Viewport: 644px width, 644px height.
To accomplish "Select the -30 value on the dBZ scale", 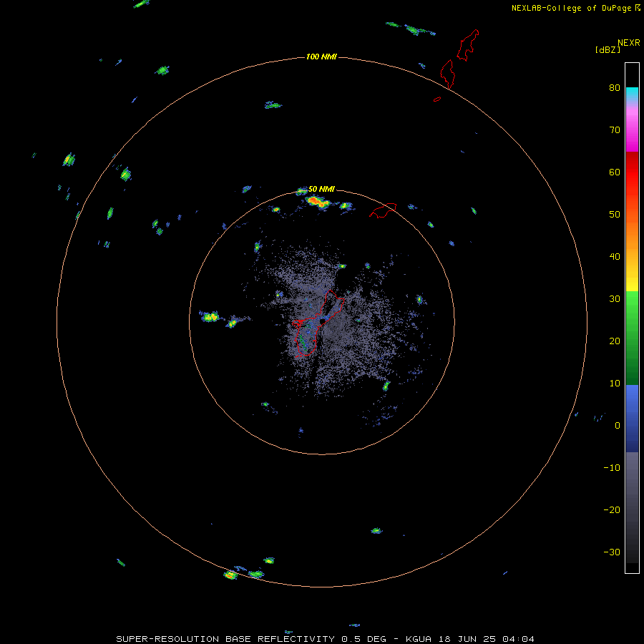I will [612, 552].
